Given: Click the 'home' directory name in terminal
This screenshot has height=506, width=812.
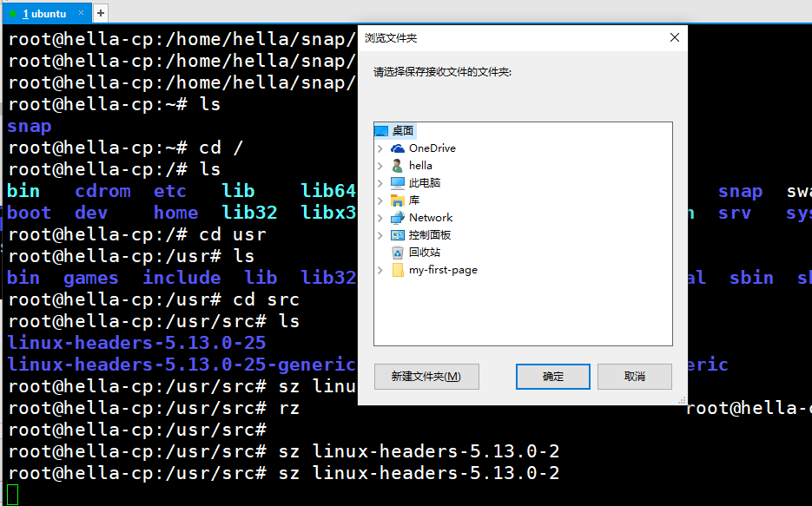Looking at the screenshot, I should [x=175, y=214].
